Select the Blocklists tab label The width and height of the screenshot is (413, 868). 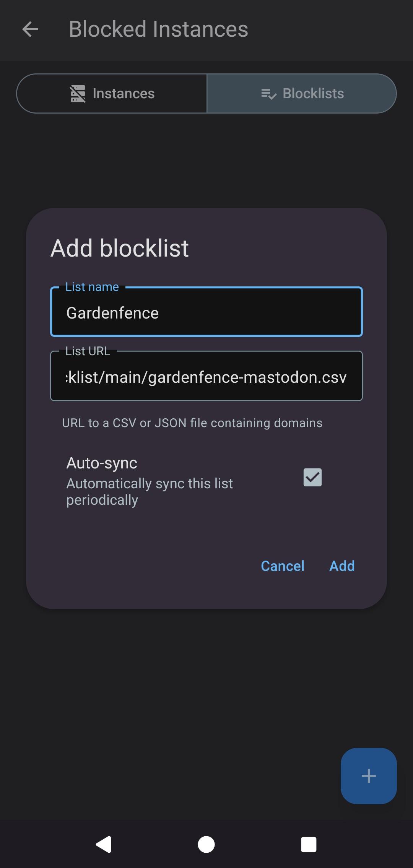(x=313, y=94)
